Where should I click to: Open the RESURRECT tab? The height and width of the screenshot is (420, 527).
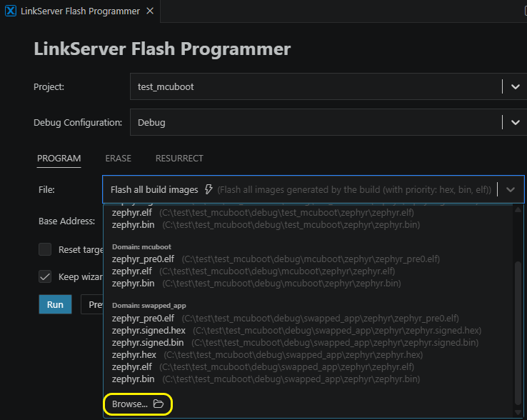coord(179,159)
